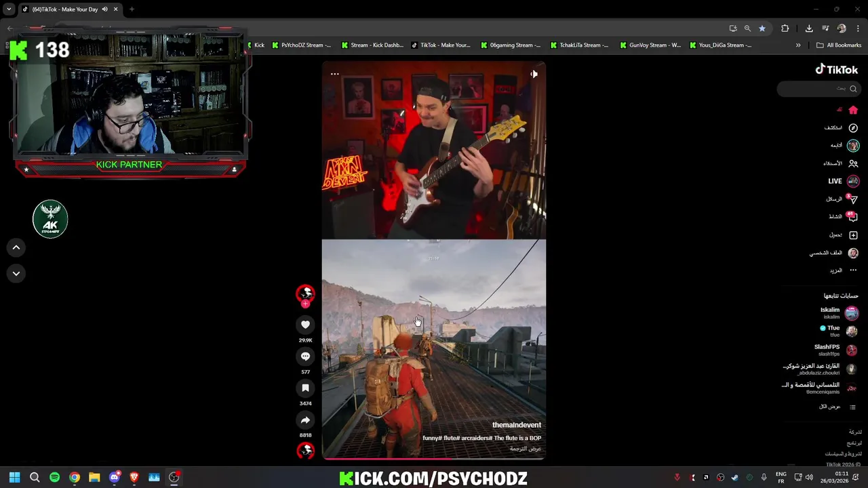Image resolution: width=868 pixels, height=488 pixels.
Task: Open All Bookmarks folder
Action: pos(839,45)
